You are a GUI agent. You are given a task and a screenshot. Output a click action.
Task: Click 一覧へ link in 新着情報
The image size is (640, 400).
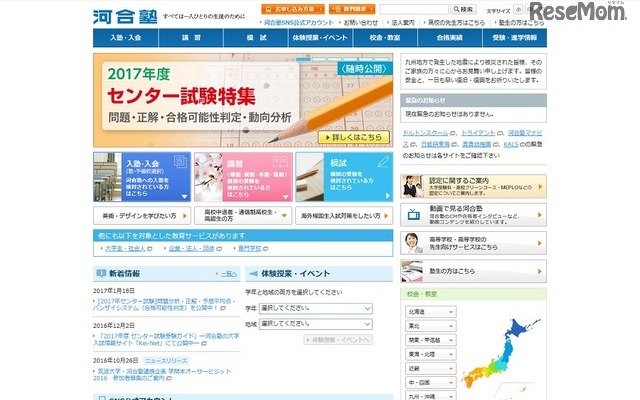[x=229, y=274]
